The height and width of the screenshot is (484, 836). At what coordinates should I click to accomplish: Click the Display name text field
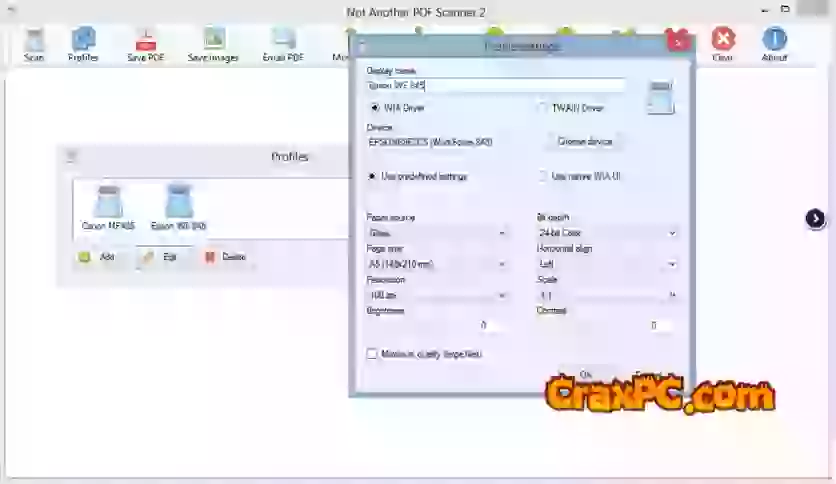pyautogui.click(x=496, y=85)
